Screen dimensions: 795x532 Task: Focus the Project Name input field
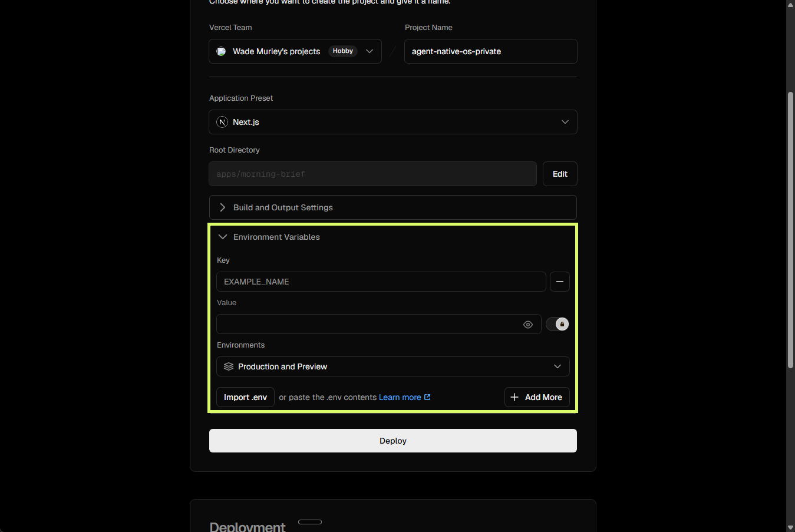pyautogui.click(x=491, y=51)
